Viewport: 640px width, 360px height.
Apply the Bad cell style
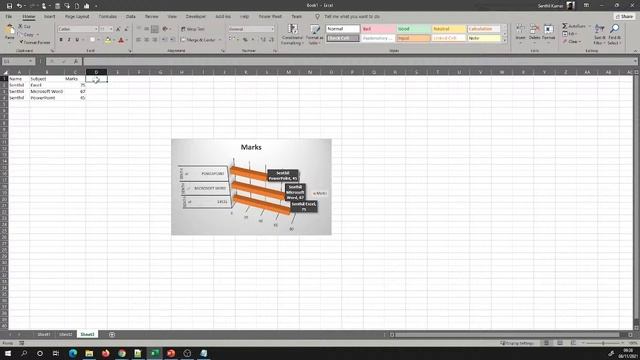(378, 29)
